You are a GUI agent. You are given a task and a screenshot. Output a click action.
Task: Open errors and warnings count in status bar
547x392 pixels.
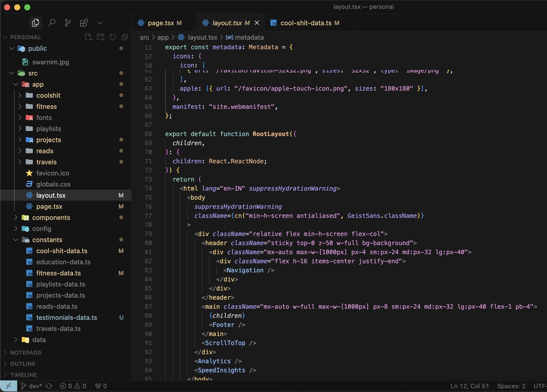(73, 386)
